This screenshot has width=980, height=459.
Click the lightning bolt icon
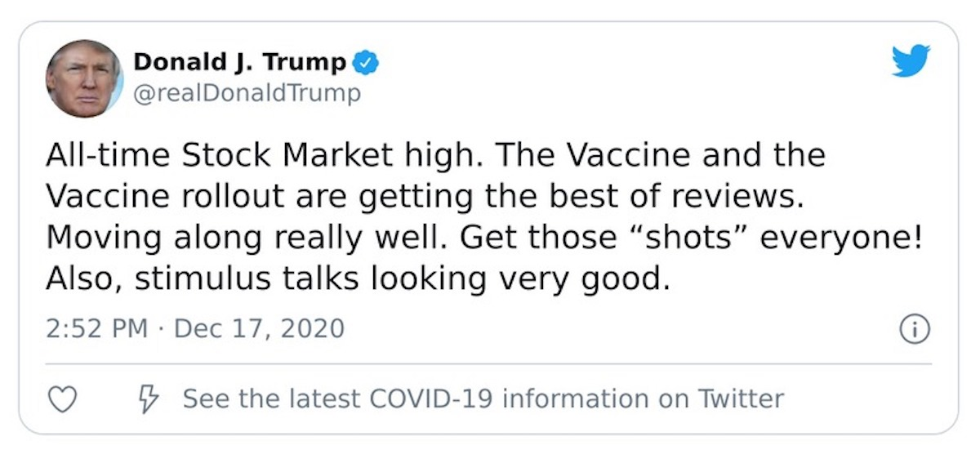click(x=149, y=399)
